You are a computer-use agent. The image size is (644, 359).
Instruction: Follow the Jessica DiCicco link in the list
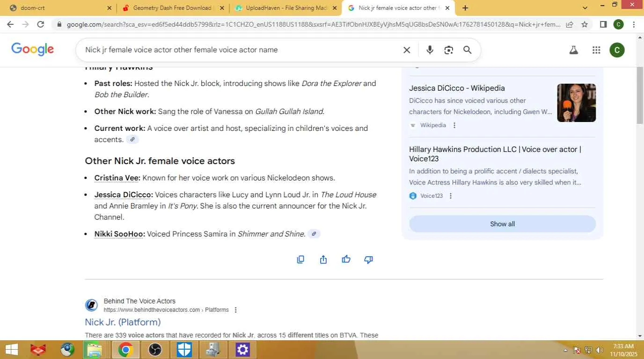(x=124, y=195)
